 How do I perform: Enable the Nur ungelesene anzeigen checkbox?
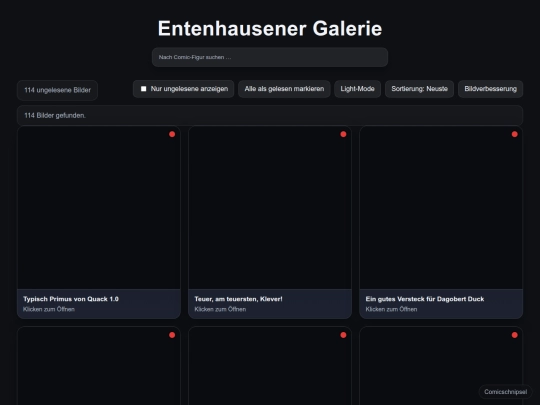pos(144,89)
